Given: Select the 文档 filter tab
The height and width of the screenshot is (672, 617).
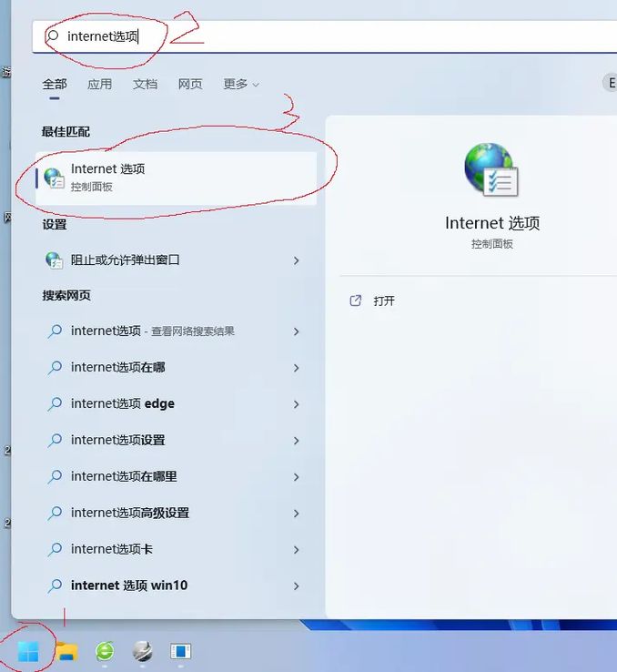Looking at the screenshot, I should click(146, 84).
